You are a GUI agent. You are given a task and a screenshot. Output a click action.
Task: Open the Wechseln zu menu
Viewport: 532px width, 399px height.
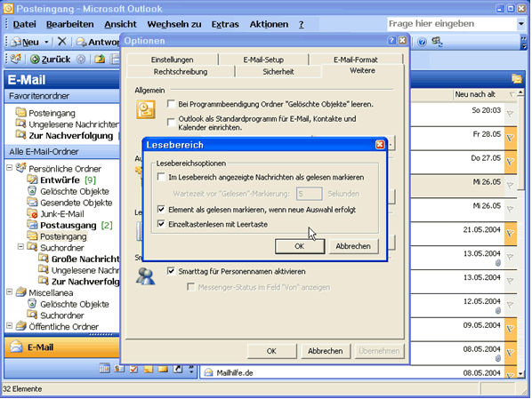[174, 24]
